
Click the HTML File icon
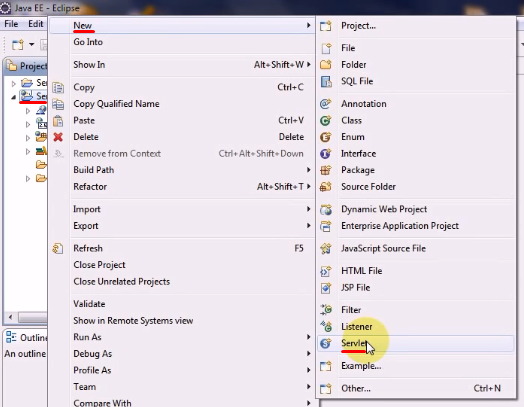pyautogui.click(x=326, y=271)
